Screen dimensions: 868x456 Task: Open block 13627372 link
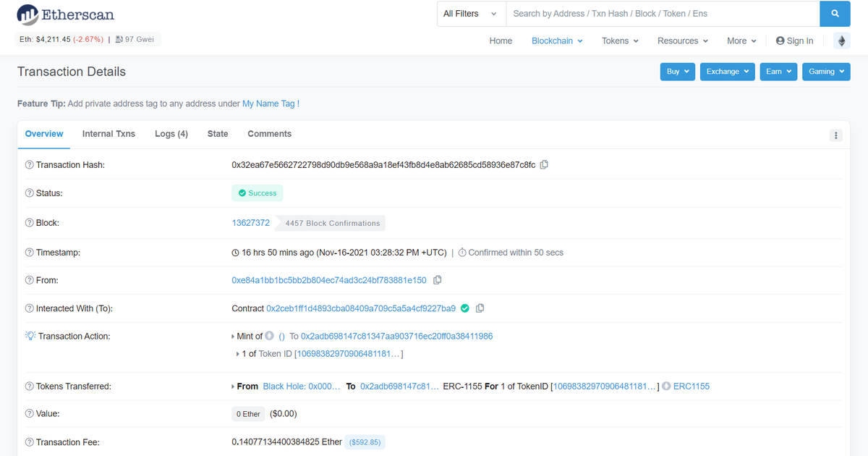(250, 223)
